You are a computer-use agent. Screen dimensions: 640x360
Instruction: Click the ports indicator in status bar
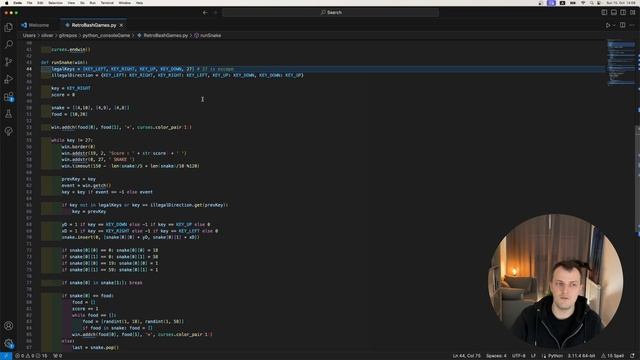(x=58, y=356)
